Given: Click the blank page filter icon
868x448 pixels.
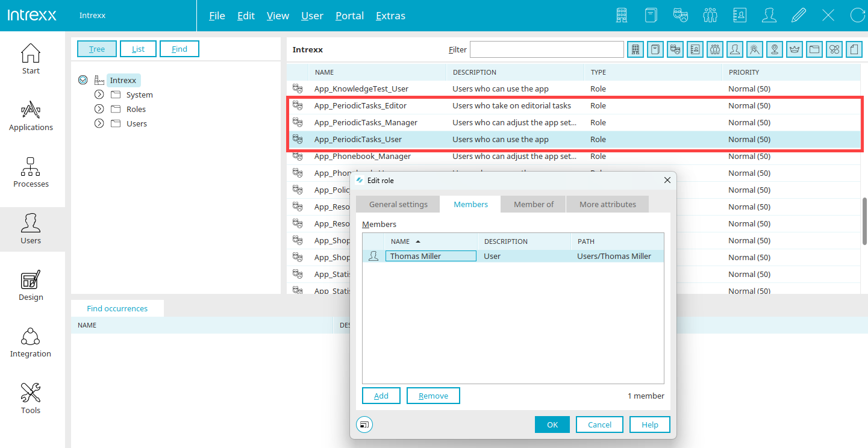Looking at the screenshot, I should [854, 49].
